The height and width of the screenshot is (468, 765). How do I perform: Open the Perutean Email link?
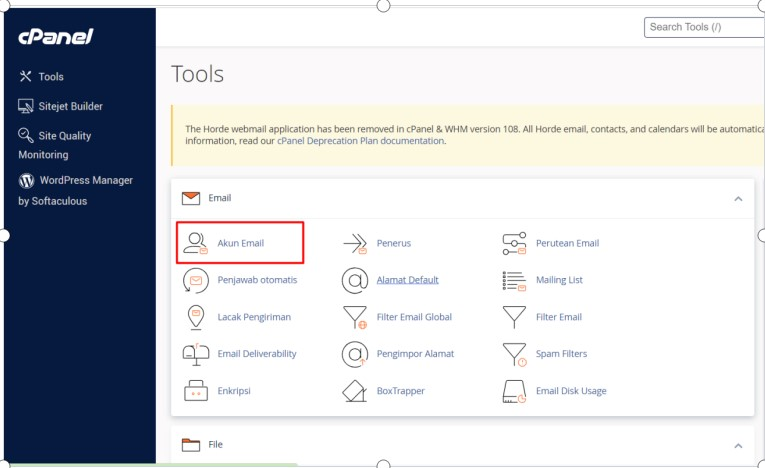coord(567,243)
